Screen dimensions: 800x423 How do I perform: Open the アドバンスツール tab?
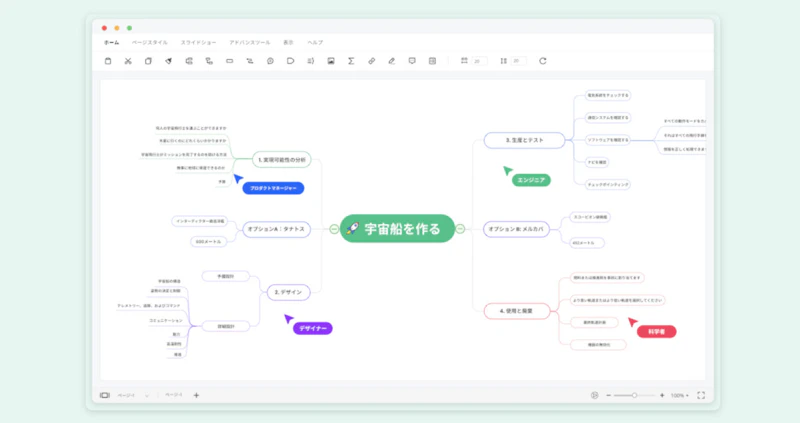(x=249, y=42)
